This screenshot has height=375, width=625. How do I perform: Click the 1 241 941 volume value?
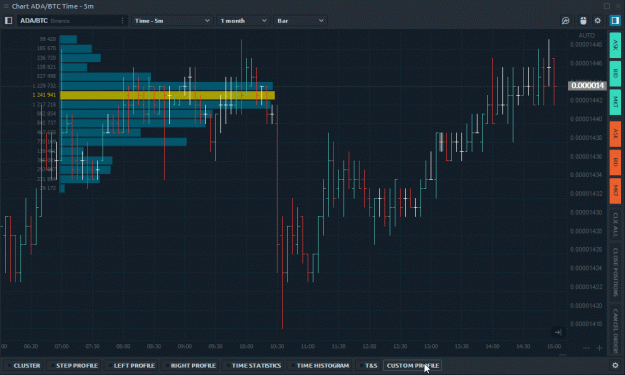(44, 95)
